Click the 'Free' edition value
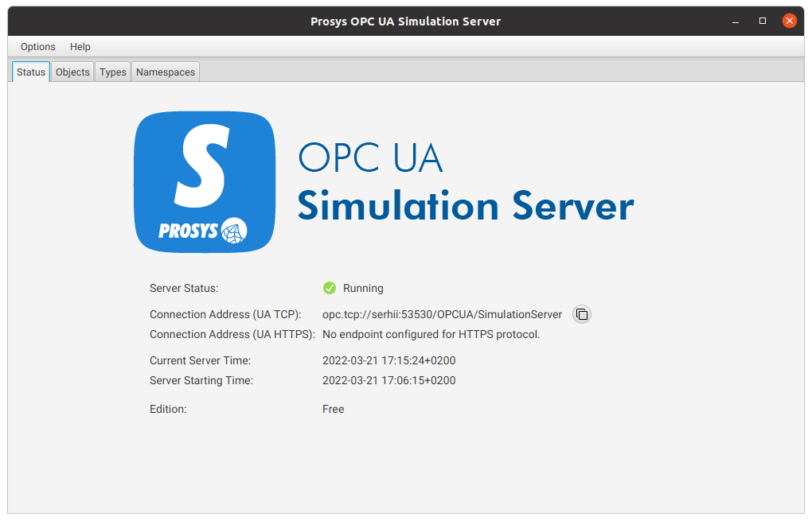Viewport: 812px width, 521px height. coord(333,409)
